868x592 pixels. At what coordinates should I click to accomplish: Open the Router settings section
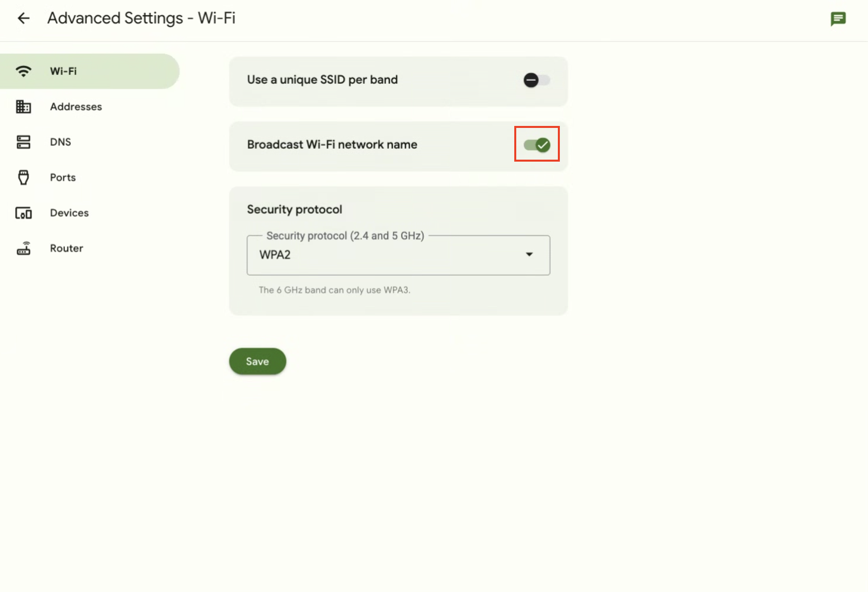[66, 248]
